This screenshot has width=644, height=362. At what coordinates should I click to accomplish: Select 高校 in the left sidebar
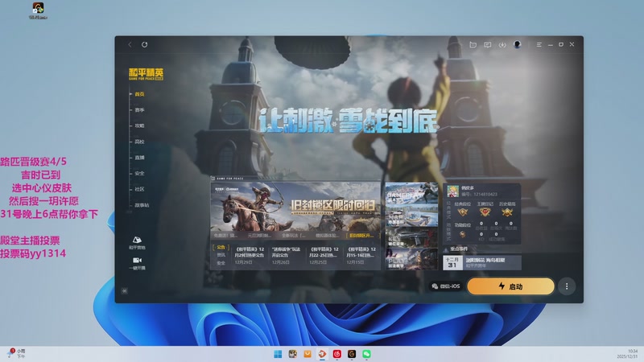point(139,142)
